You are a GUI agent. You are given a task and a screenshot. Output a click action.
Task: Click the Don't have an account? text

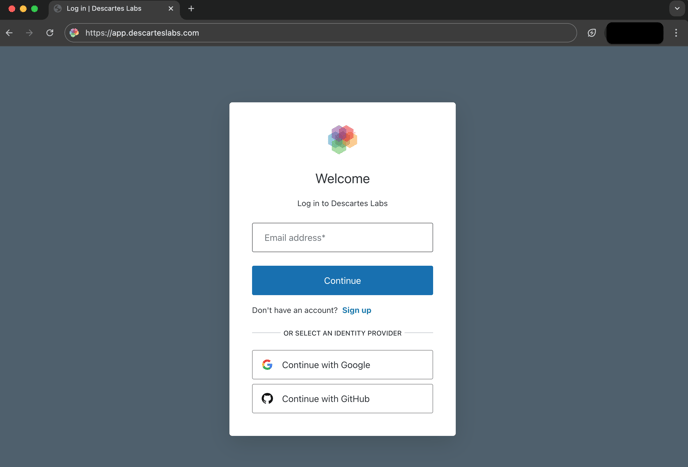pyautogui.click(x=294, y=310)
